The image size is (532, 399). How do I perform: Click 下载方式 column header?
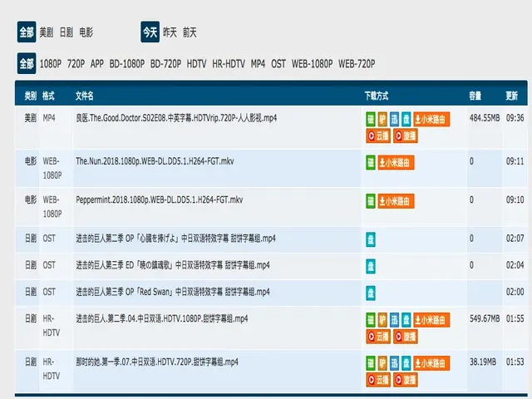pos(377,96)
